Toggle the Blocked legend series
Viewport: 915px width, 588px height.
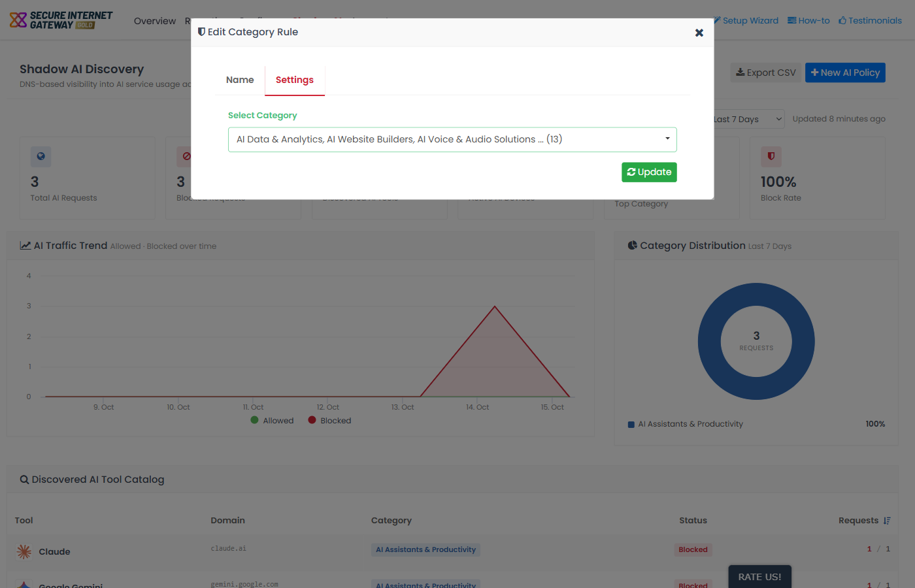pyautogui.click(x=329, y=420)
